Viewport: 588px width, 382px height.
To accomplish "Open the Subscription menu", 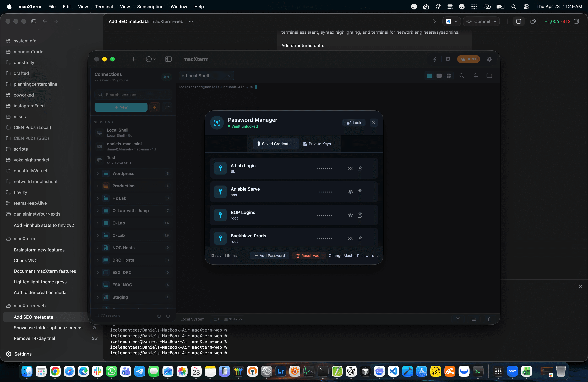I will [x=150, y=7].
